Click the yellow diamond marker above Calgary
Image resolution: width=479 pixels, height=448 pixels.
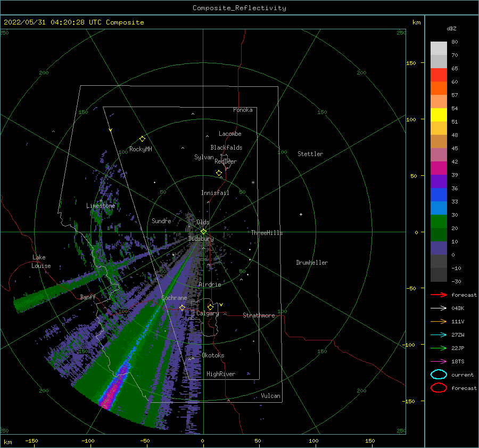click(210, 307)
